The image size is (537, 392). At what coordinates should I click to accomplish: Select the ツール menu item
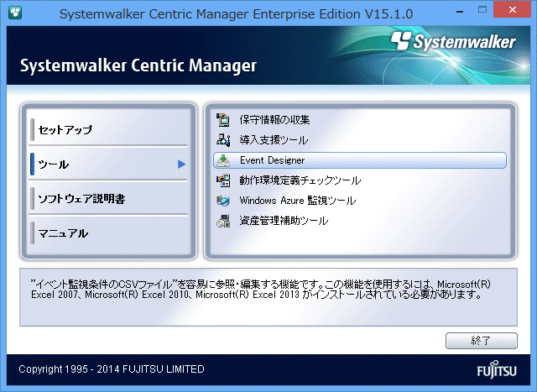(x=108, y=165)
